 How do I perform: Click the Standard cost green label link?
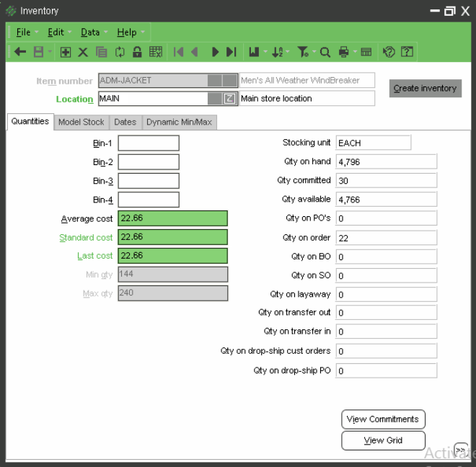tap(86, 238)
